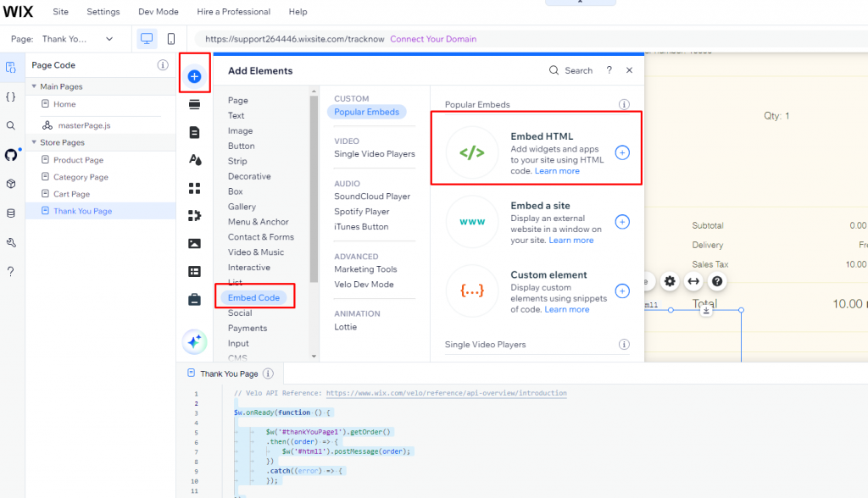Click the blue Add Elements plus icon
The width and height of the screenshot is (868, 498).
[194, 77]
